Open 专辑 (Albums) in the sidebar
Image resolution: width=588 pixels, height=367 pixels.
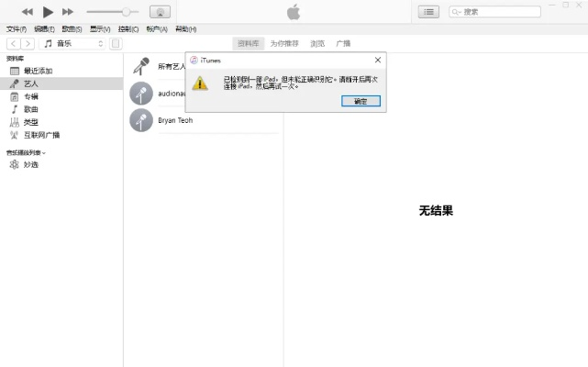coord(30,96)
